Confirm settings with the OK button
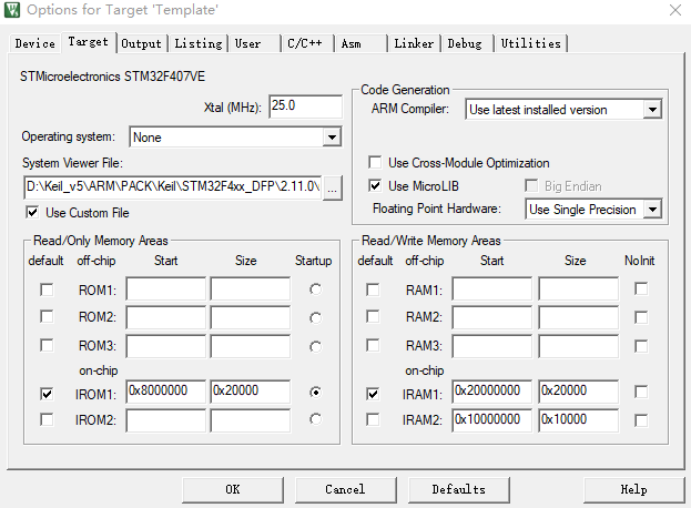 [233, 490]
